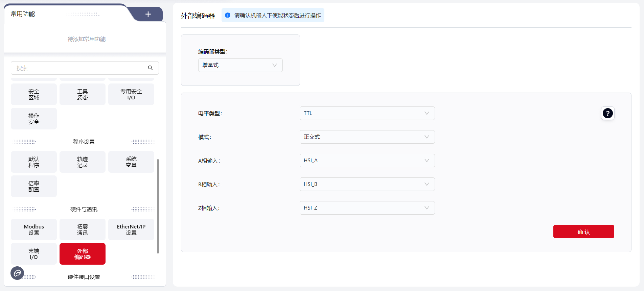Screen dimensions: 644x291
Task: Open the mode dropdown showing 正交式
Action: point(367,137)
